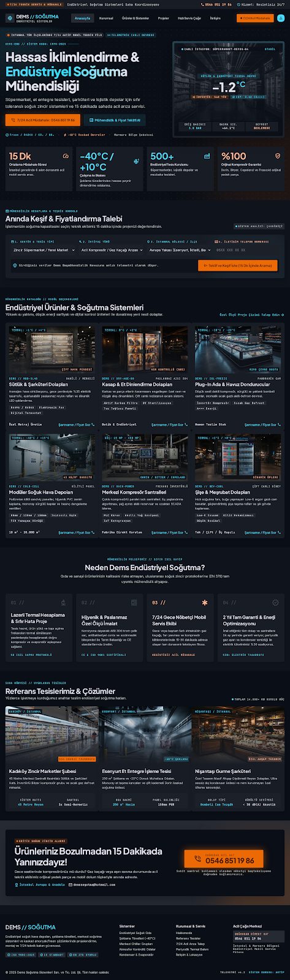Open the Esenyurt Et Entegre İşleme Tesisi image
This screenshot has width=290, height=980.
click(145, 735)
